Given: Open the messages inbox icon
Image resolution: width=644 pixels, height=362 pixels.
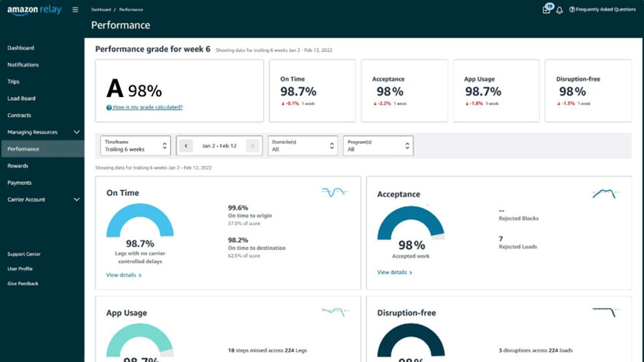Looking at the screenshot, I should click(x=547, y=10).
